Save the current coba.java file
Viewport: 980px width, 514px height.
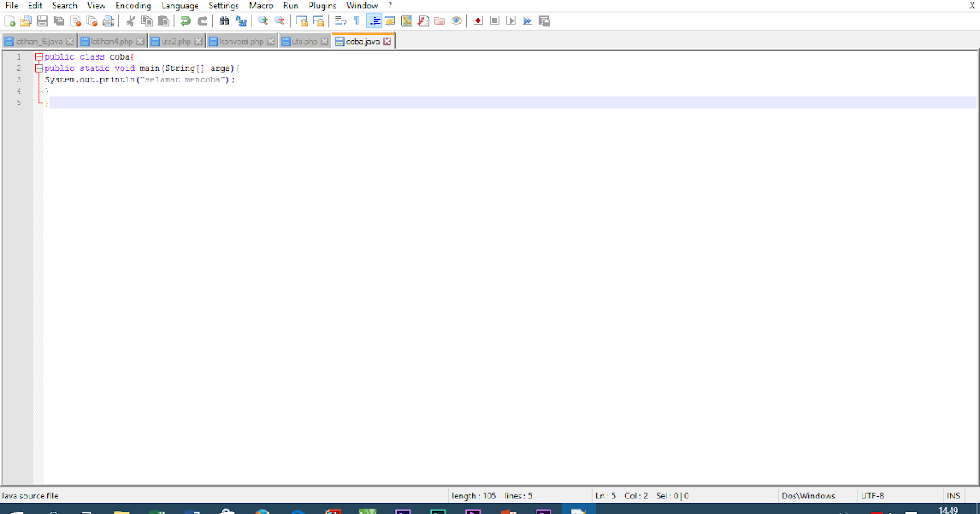(43, 20)
